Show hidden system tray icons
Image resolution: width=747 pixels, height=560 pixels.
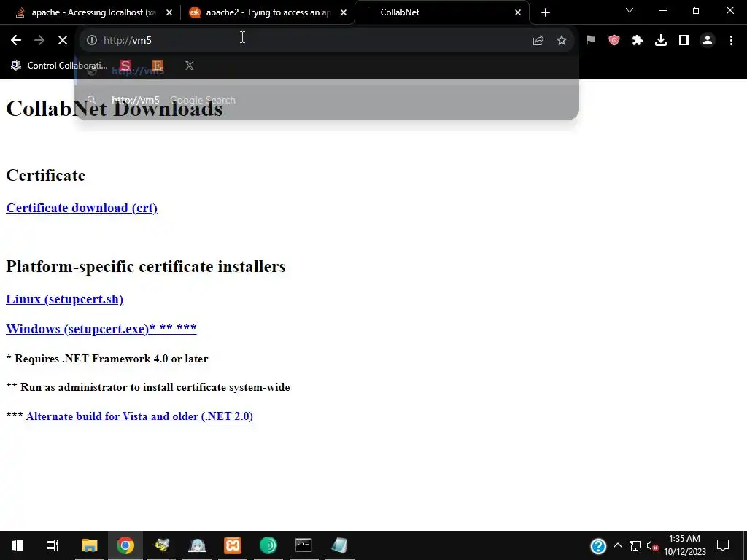tap(618, 545)
